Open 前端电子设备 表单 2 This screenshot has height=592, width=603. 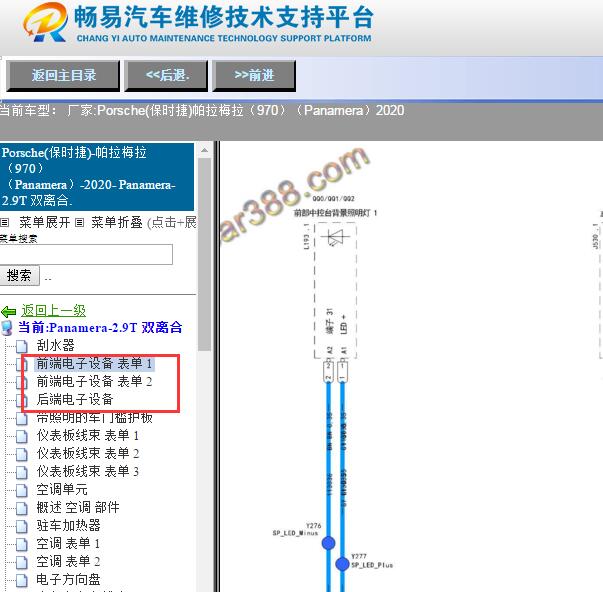[94, 381]
